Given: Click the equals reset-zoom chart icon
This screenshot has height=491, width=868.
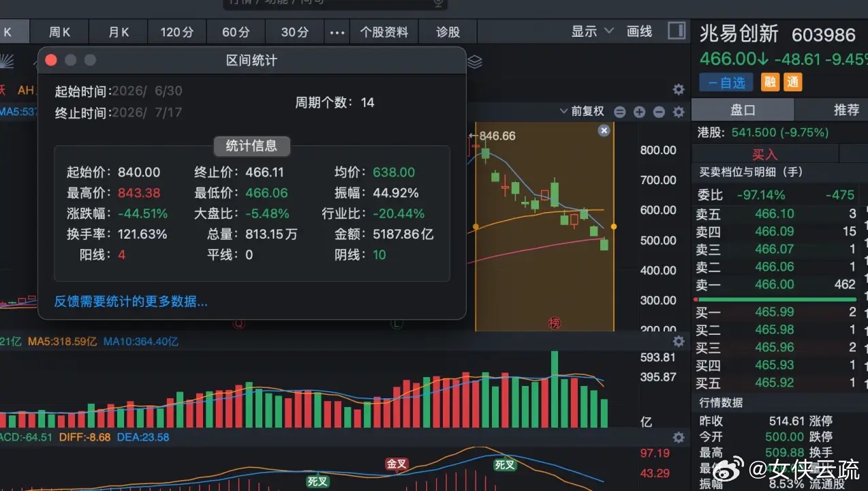Looking at the screenshot, I should tap(619, 112).
